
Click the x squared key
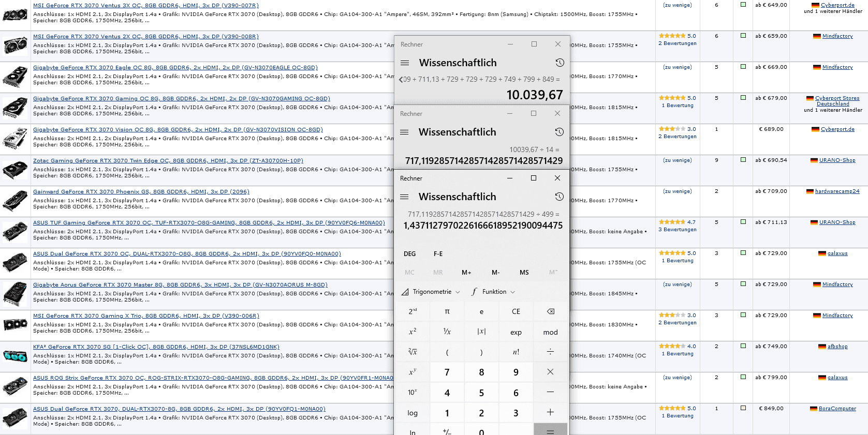click(x=413, y=332)
